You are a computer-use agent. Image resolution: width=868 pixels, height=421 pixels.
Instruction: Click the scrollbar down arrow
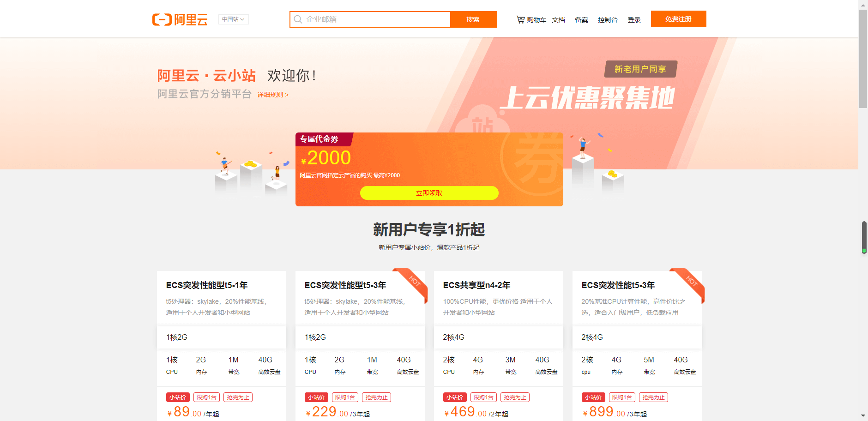[863, 416]
